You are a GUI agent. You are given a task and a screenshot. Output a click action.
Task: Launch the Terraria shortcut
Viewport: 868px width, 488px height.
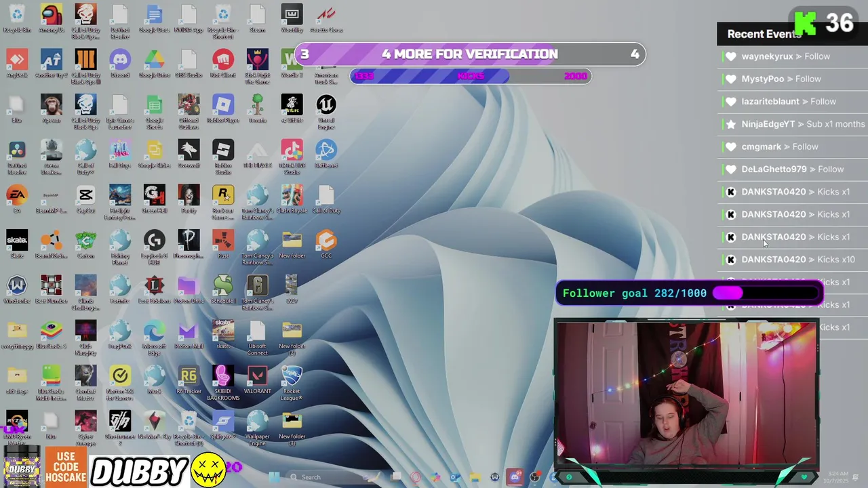[258, 108]
